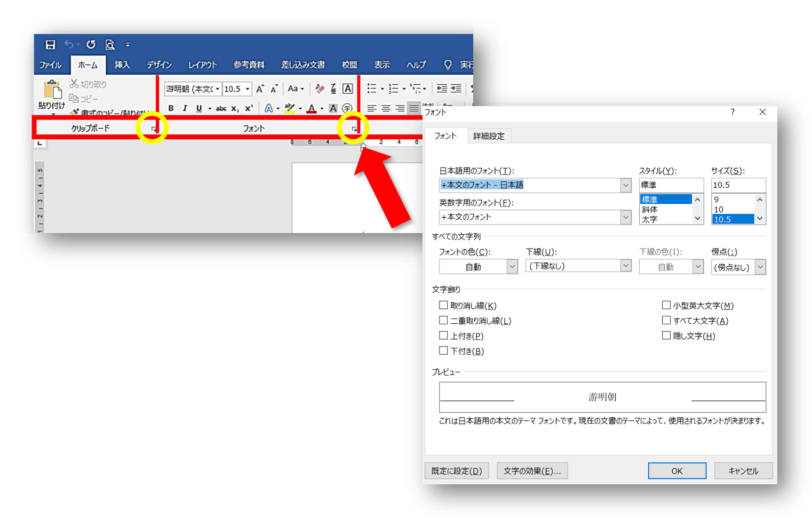Click the Tell Me lightbulb icon

pyautogui.click(x=448, y=65)
